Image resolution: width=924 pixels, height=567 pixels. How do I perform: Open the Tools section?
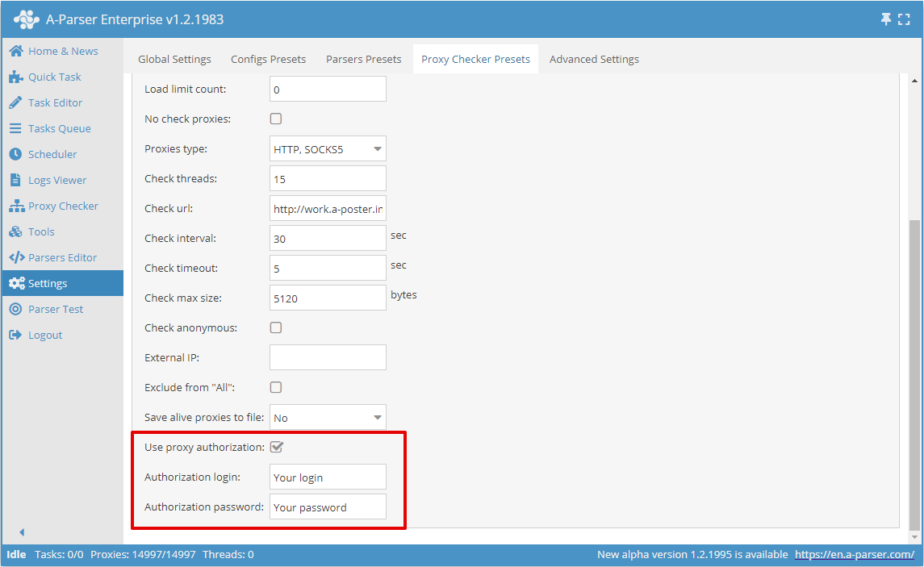[37, 231]
